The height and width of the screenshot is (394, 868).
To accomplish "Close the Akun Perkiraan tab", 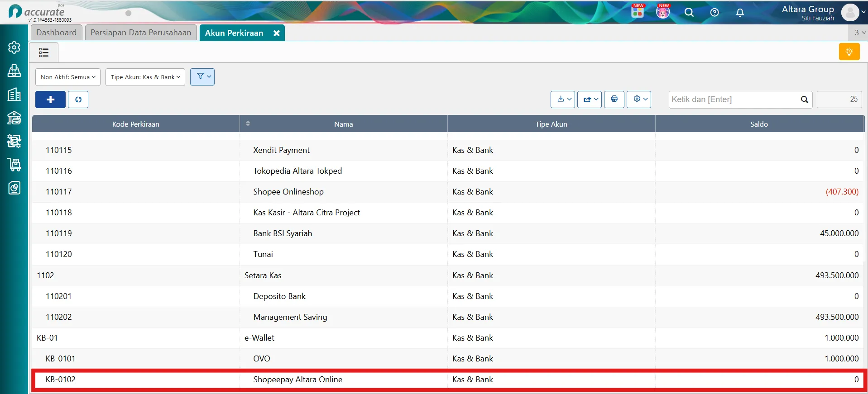I will pyautogui.click(x=276, y=33).
